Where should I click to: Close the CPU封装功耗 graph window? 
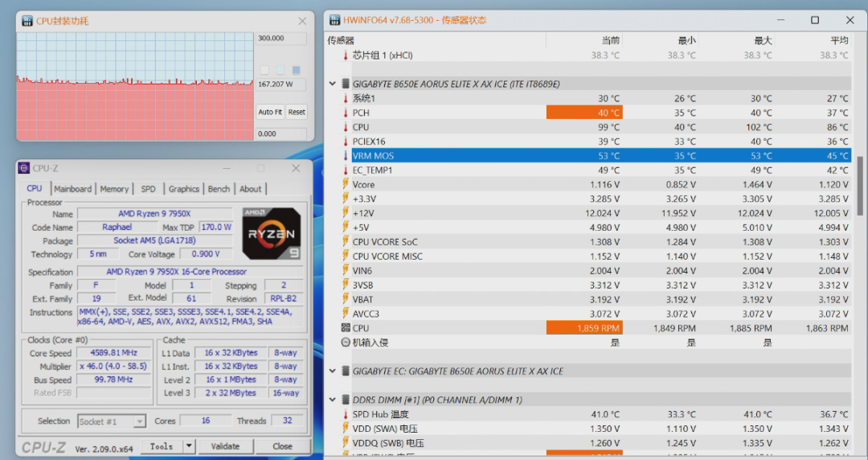click(x=302, y=21)
